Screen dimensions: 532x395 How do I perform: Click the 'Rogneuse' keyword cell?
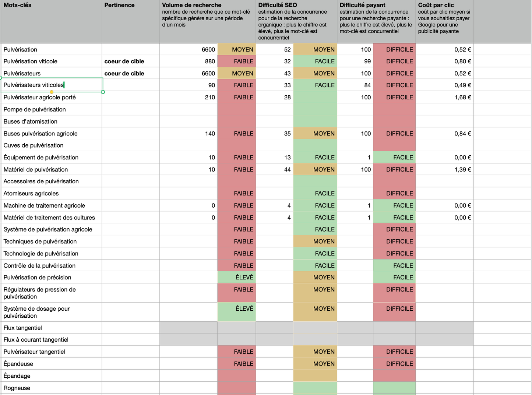tap(51, 388)
